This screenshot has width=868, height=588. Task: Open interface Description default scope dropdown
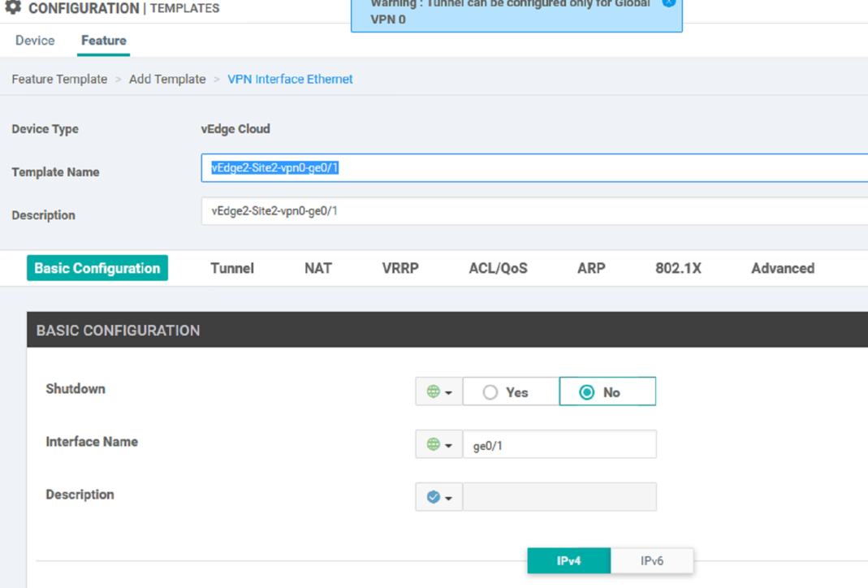click(x=439, y=497)
